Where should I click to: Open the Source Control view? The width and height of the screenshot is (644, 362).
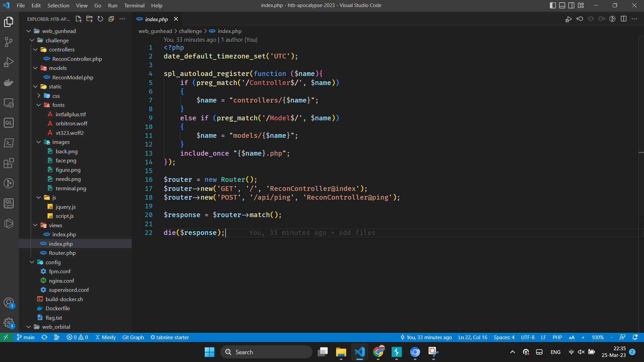pyautogui.click(x=9, y=42)
